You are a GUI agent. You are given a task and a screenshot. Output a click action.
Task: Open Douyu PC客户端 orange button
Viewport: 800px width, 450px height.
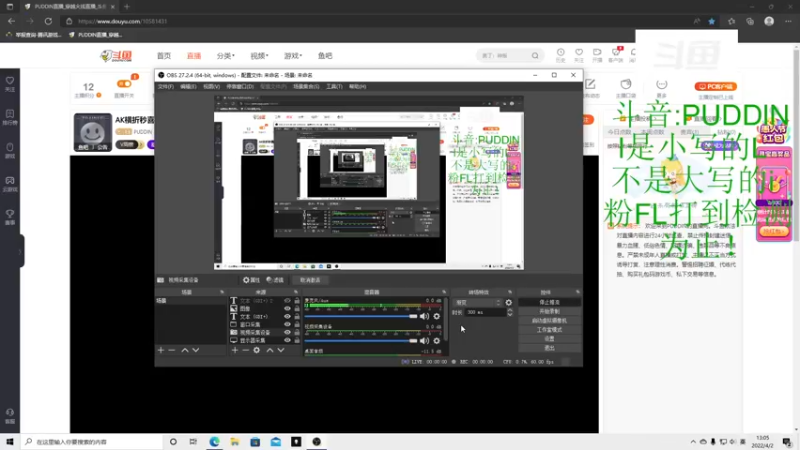click(x=716, y=87)
